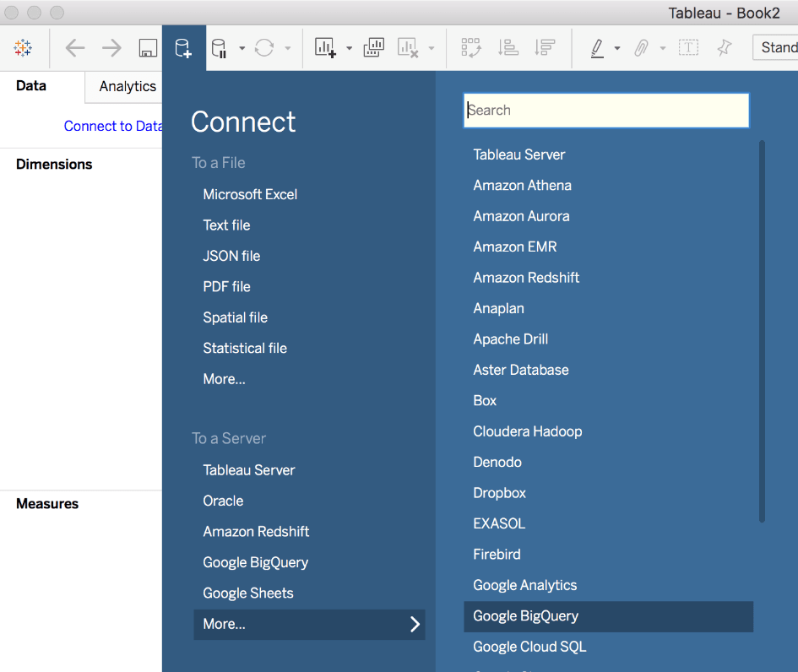Select Google BigQuery under To a Server
This screenshot has height=672, width=798.
coord(256,562)
